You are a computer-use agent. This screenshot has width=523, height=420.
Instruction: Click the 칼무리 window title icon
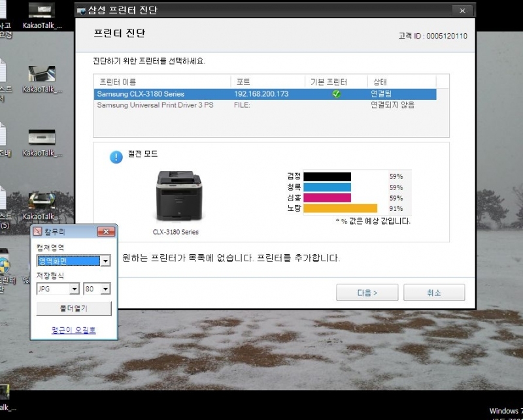point(37,232)
